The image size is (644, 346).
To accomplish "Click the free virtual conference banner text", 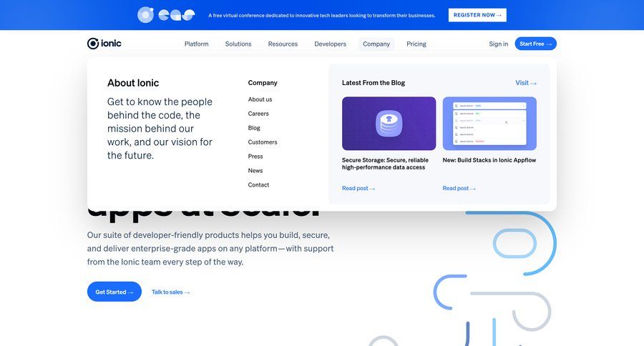I will 321,15.
